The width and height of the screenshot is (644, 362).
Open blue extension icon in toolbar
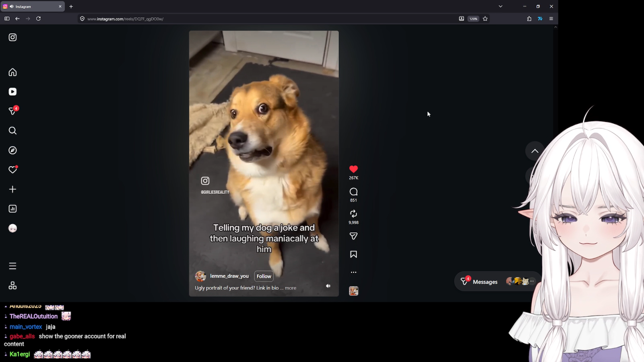540,19
